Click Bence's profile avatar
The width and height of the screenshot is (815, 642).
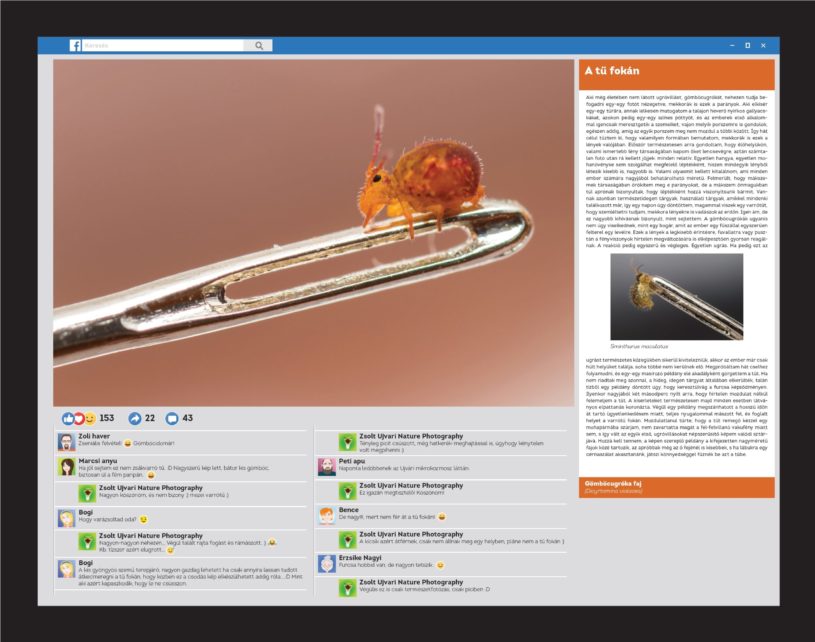click(x=327, y=515)
